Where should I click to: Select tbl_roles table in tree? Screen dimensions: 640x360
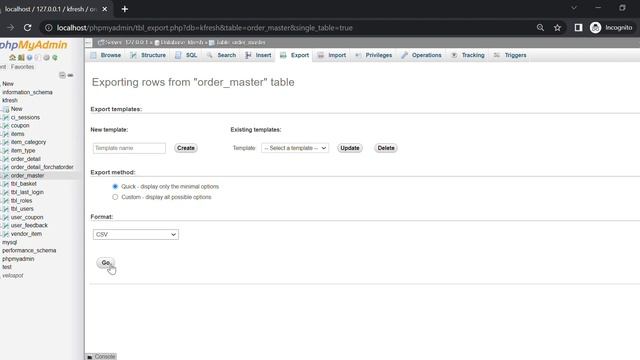pyautogui.click(x=21, y=201)
